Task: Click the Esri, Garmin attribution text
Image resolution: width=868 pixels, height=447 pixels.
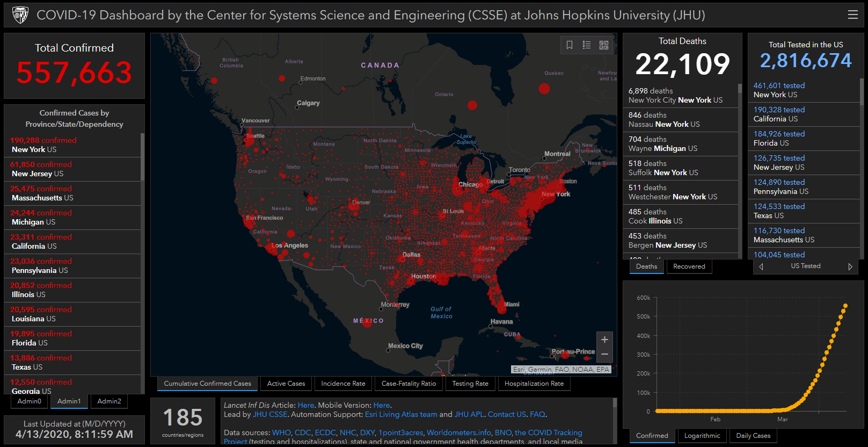Action: [x=561, y=370]
